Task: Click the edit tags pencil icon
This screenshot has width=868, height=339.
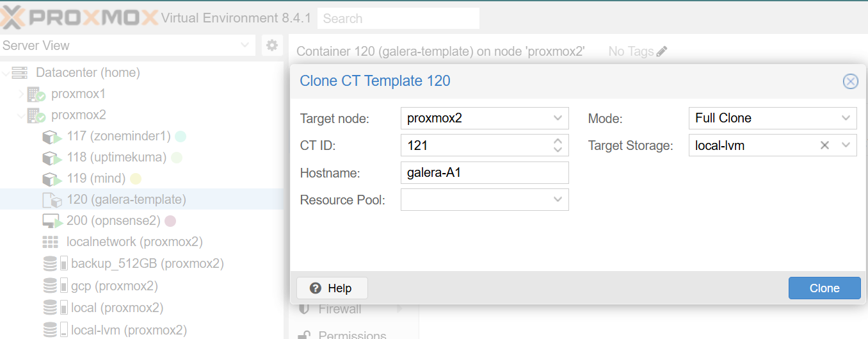Action: point(662,51)
